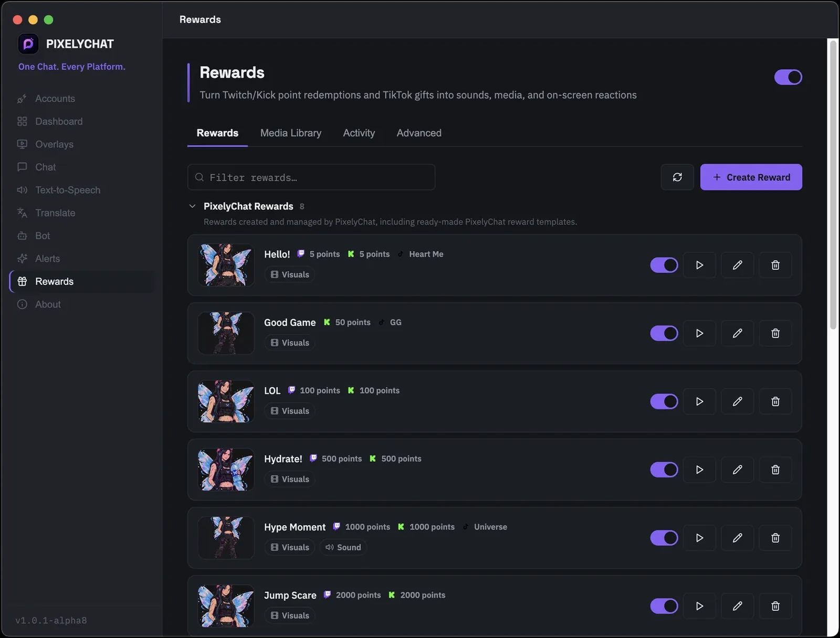This screenshot has width=840, height=638.
Task: Edit the Hello! reward
Action: pyautogui.click(x=737, y=265)
